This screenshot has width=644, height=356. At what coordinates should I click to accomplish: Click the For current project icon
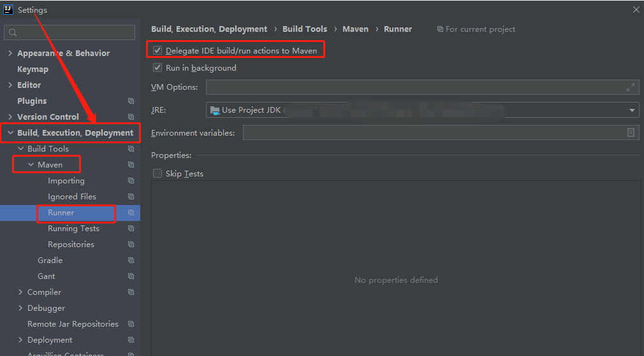click(x=440, y=29)
